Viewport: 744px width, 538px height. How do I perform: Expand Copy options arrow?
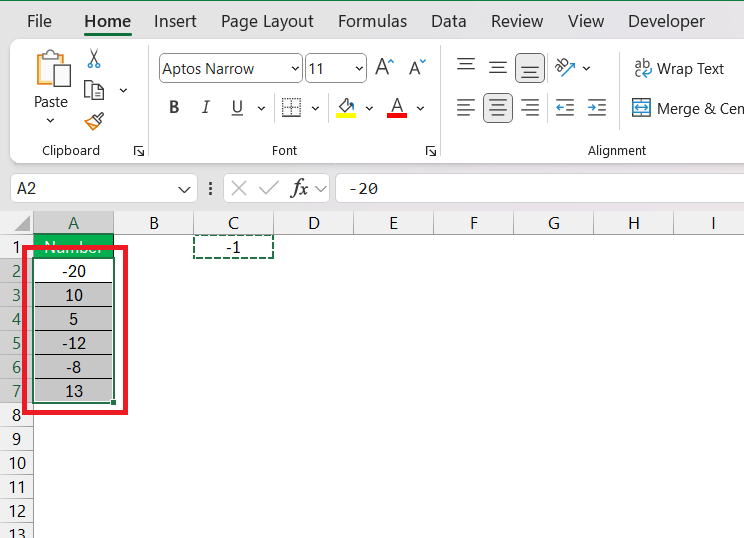[123, 90]
